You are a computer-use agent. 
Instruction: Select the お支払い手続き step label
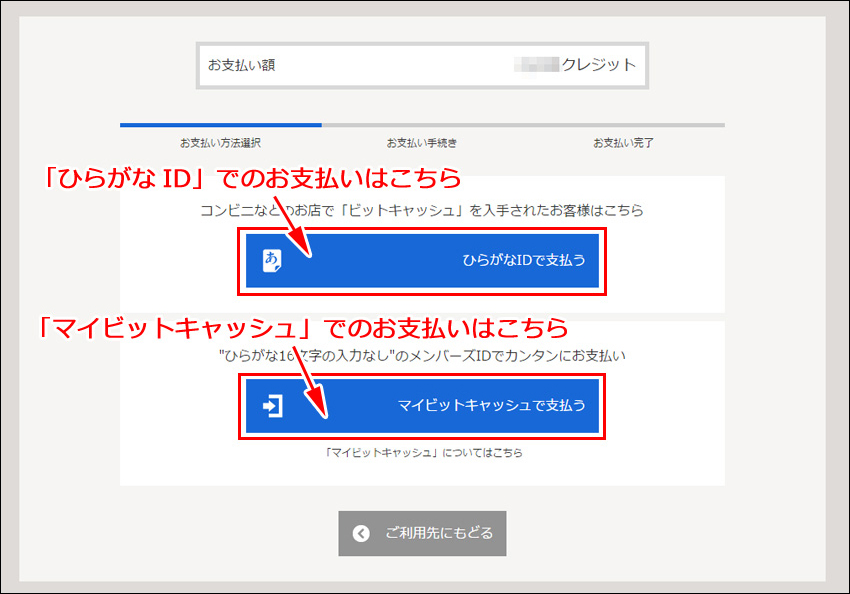tap(422, 143)
